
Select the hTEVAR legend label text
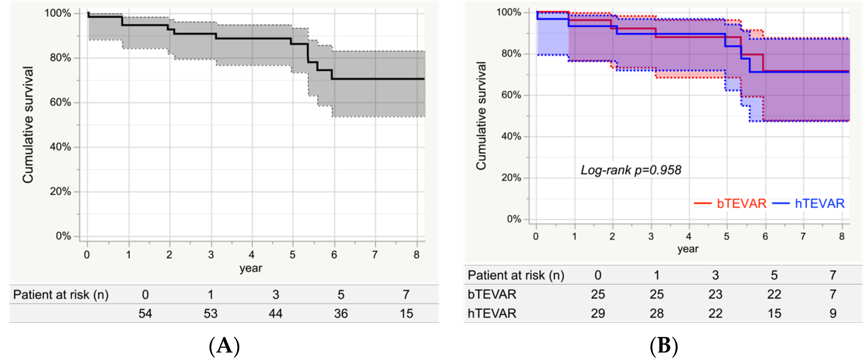pos(819,203)
